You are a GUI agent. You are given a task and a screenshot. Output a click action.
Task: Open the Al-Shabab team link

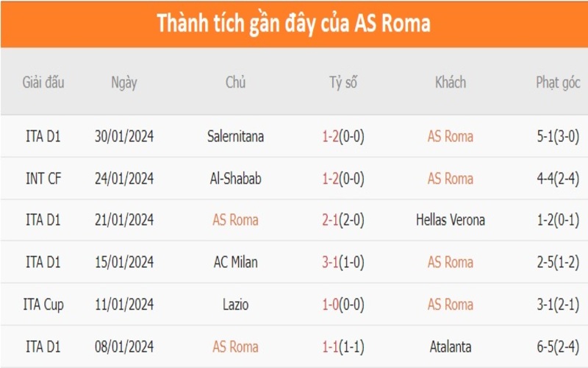pyautogui.click(x=235, y=178)
